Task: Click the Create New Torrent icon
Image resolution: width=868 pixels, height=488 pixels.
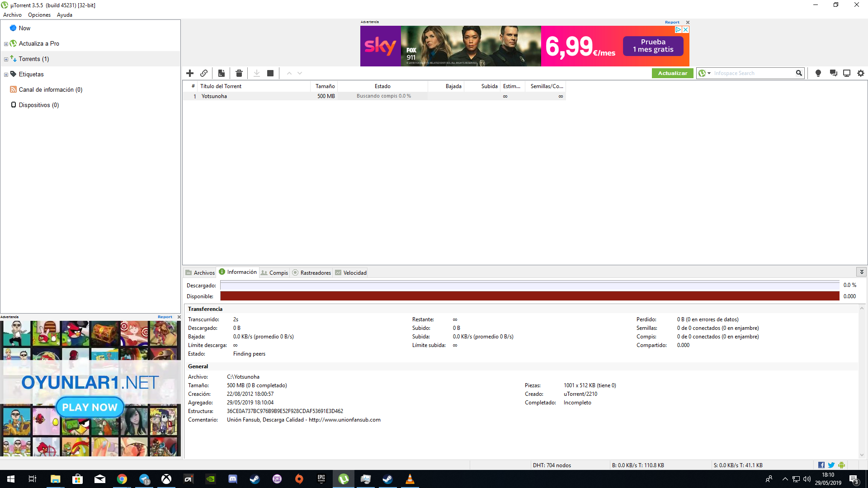Action: point(222,73)
